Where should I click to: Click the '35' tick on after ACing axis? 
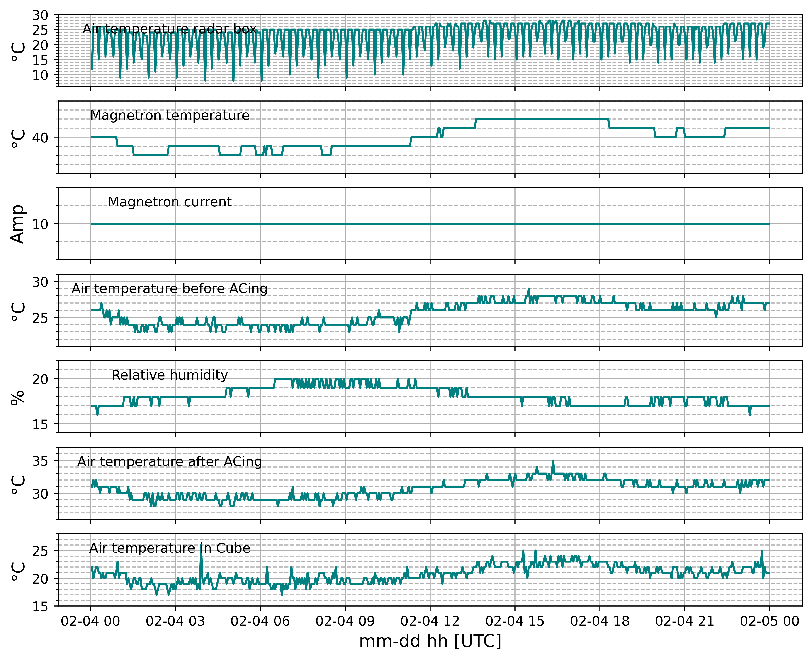tap(40, 461)
